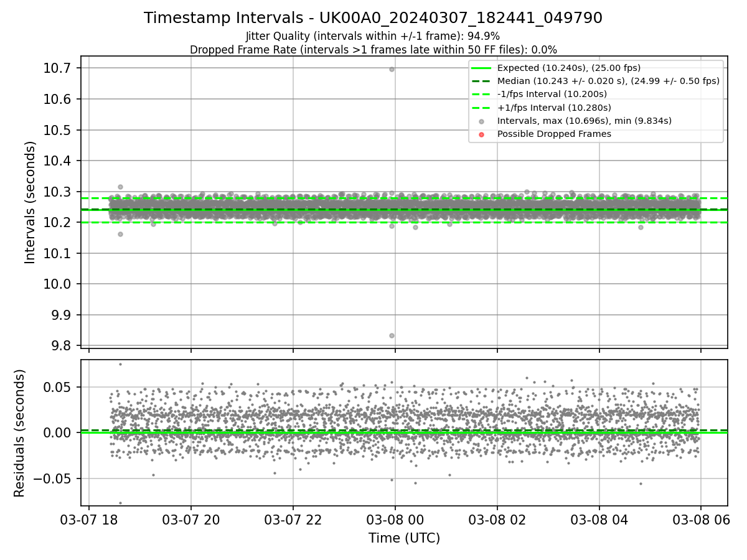747x560 pixels.
Task: Select the minimum outlier point near 9.83 seconds
Action: coord(392,335)
